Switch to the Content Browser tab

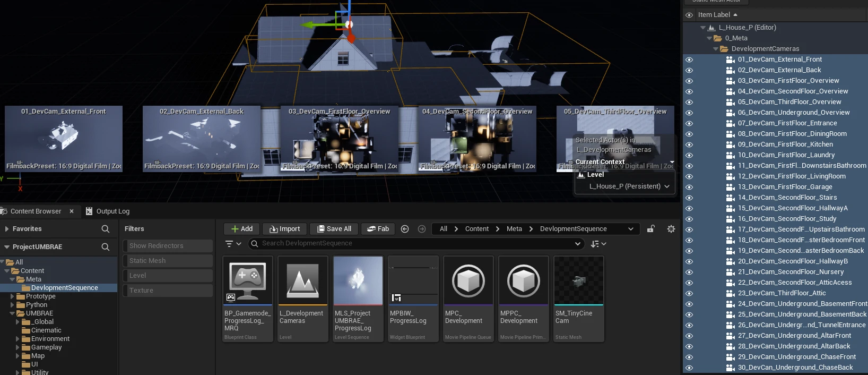[36, 211]
